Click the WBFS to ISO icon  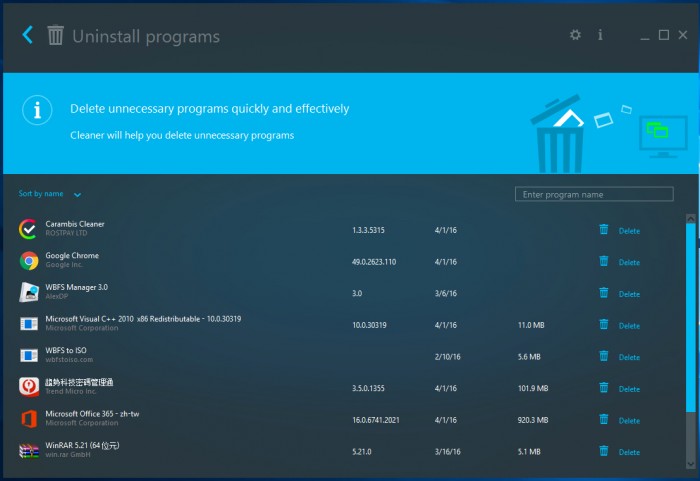click(x=29, y=355)
